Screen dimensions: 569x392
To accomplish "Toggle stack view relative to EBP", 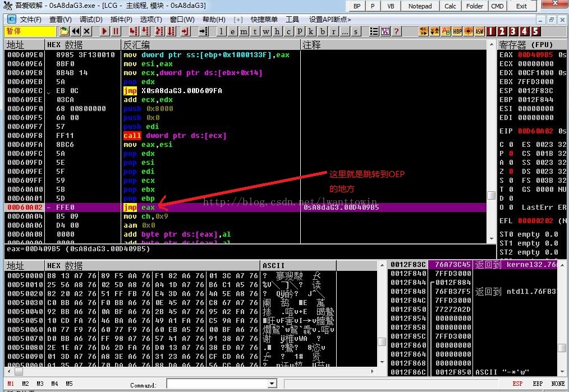I will [538, 384].
